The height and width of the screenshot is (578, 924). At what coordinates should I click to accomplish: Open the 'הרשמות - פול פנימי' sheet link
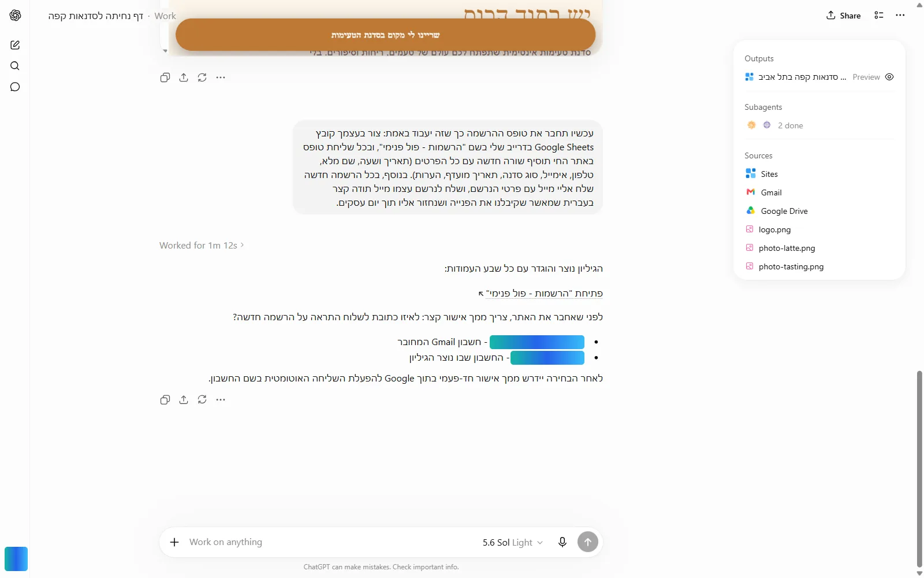click(541, 294)
